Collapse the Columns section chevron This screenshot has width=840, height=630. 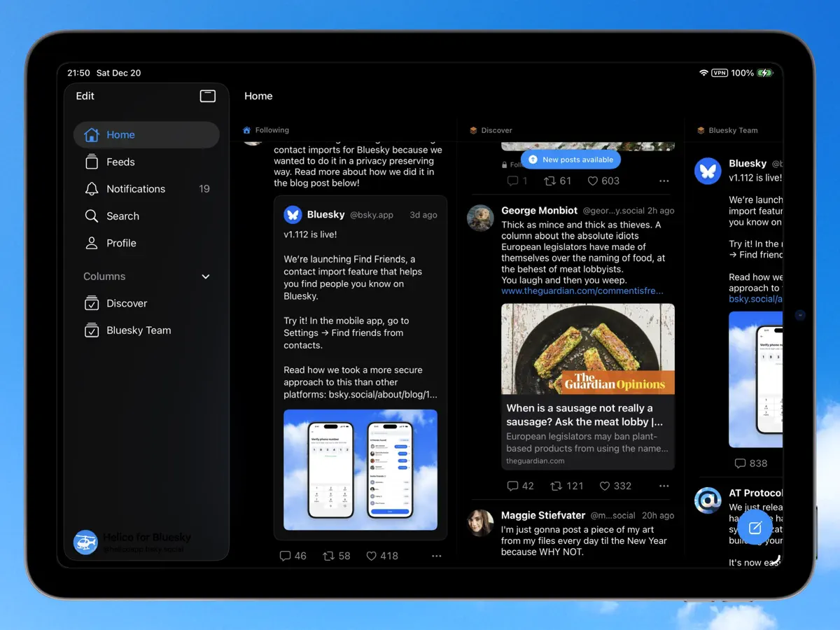click(x=206, y=276)
